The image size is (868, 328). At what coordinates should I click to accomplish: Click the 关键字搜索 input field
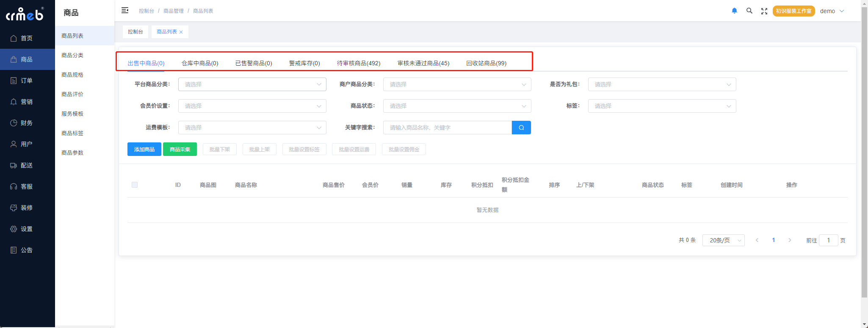[447, 128]
